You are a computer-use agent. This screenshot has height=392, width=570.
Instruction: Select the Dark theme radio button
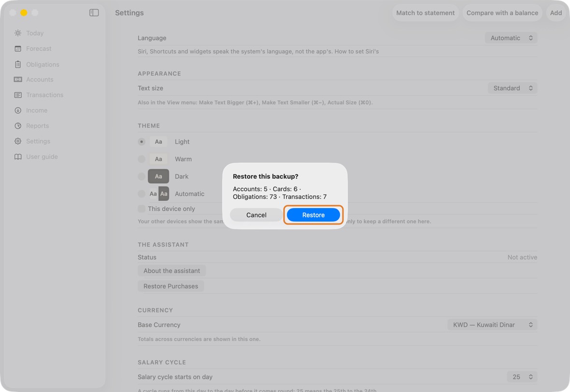(142, 176)
